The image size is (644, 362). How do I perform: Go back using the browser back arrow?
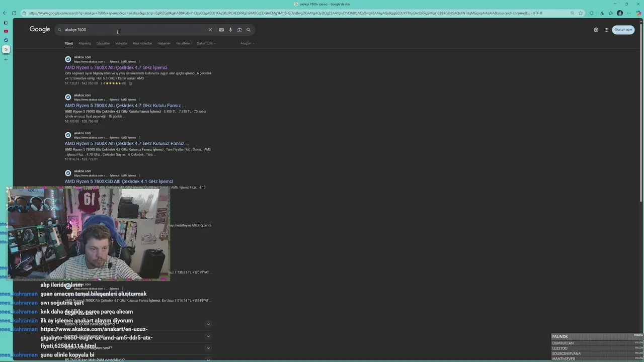pos(5,13)
